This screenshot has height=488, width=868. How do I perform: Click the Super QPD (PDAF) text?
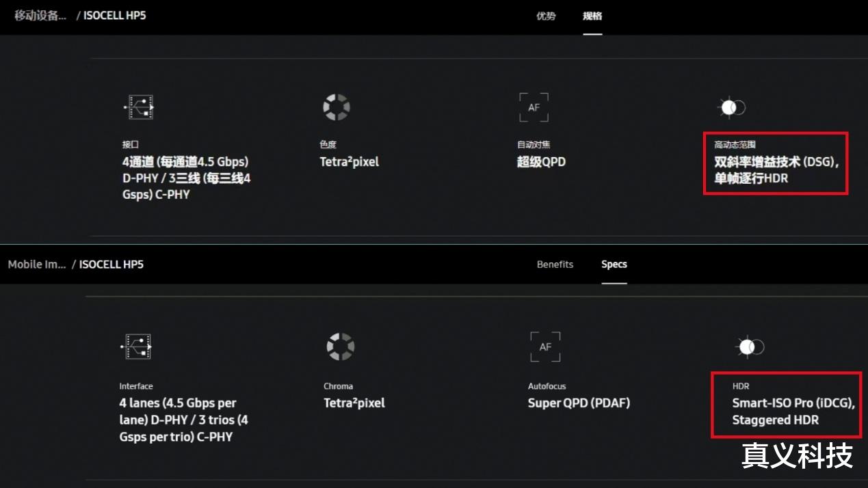(579, 403)
